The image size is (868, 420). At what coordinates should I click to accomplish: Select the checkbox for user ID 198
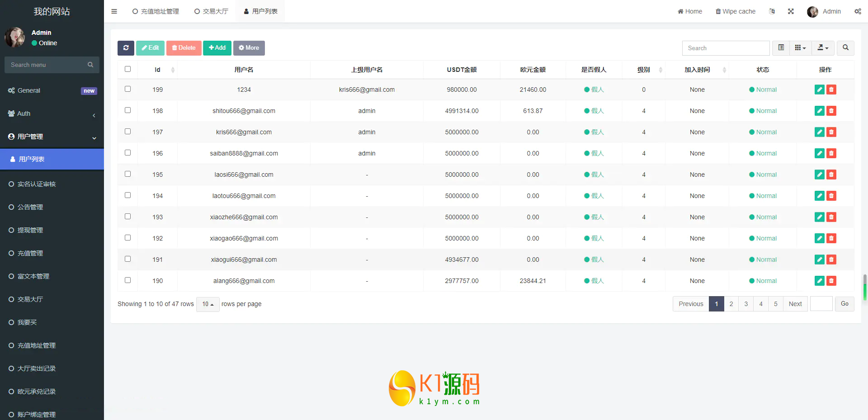(x=127, y=110)
